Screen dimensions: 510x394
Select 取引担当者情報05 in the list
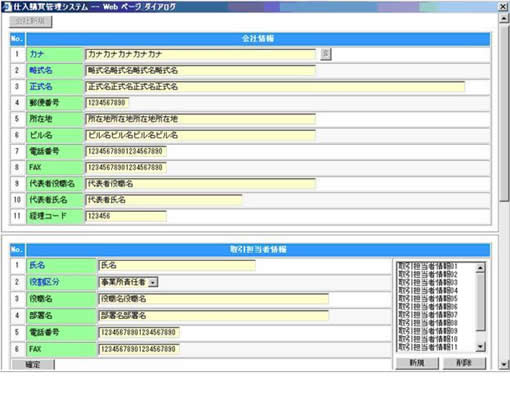point(428,299)
